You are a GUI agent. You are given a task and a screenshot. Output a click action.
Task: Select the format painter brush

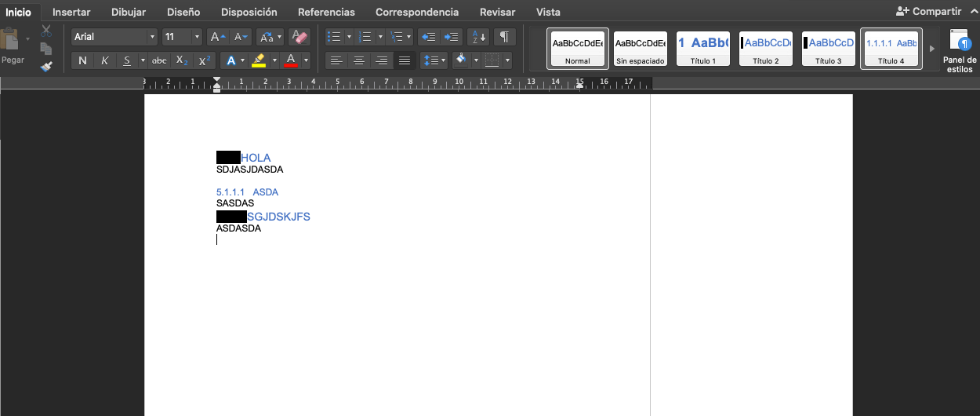(x=45, y=66)
